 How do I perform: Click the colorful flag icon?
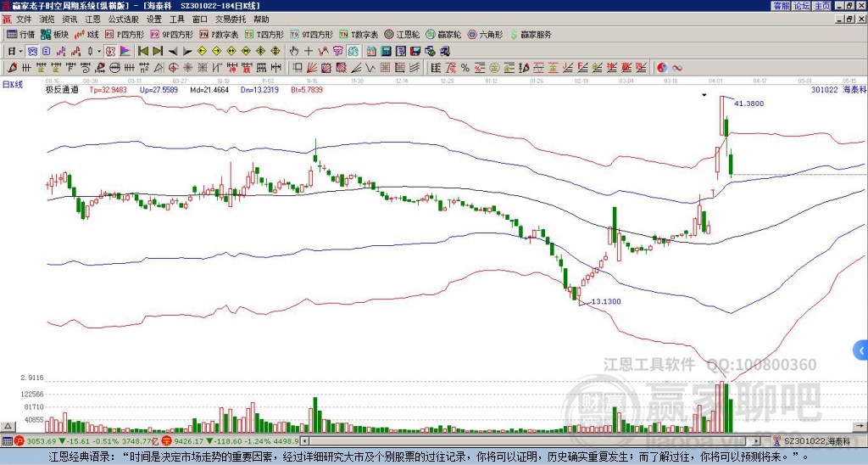pyautogui.click(x=125, y=52)
